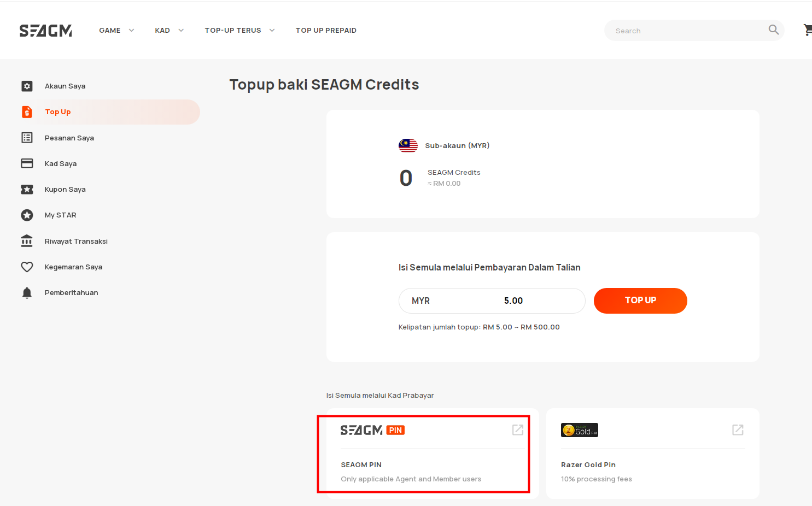
Task: Click the orange TOP UP button
Action: [640, 301]
